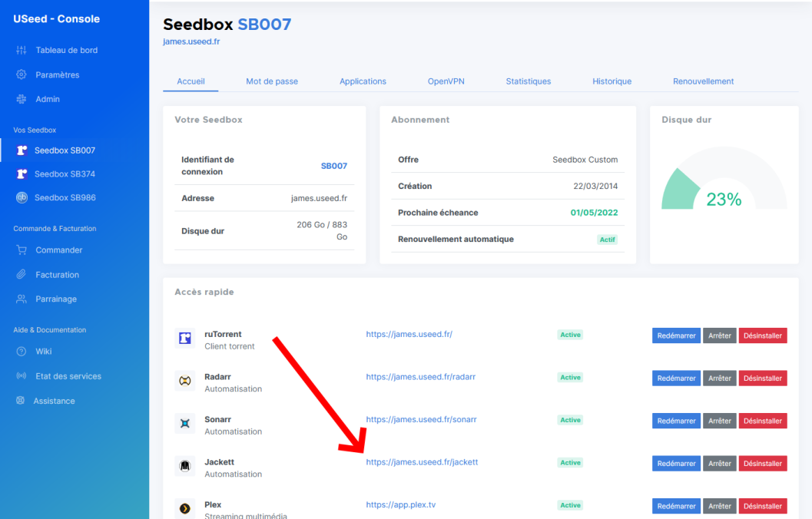
Task: Click the ruTorrent app icon in Accès rapide
Action: point(185,339)
